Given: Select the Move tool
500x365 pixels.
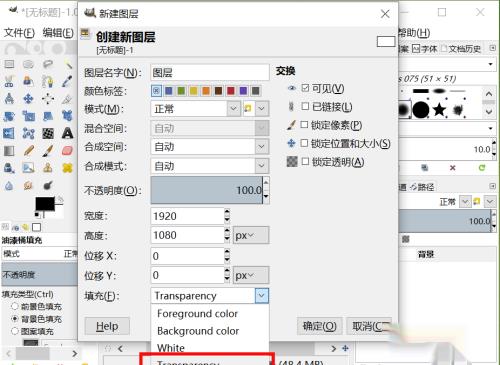Looking at the screenshot, I should pyautogui.click(x=28, y=99).
